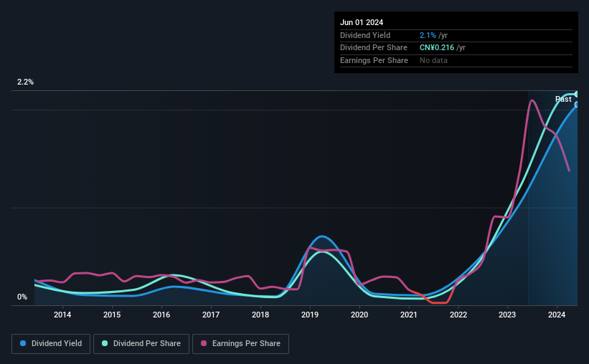The width and height of the screenshot is (589, 364).
Task: Click the pink Earnings Per Share legend dot
Action: (204, 343)
